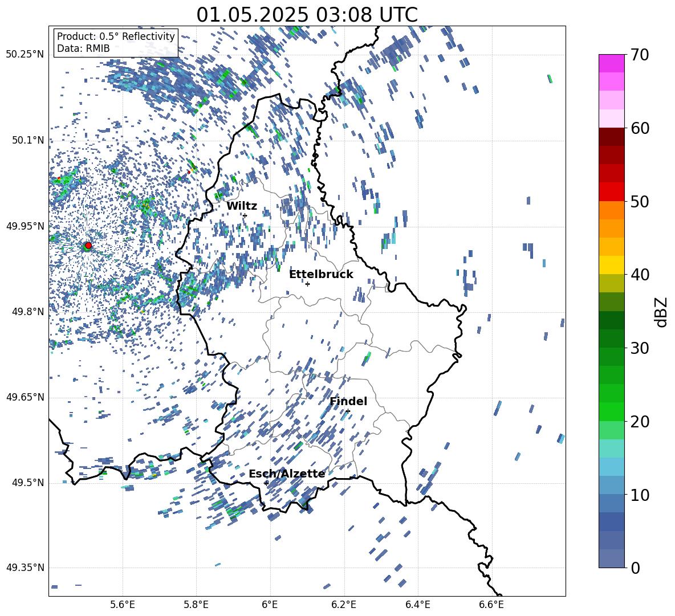The width and height of the screenshot is (675, 616).
Task: Click the Wiltz station cross marker
Action: (x=245, y=215)
